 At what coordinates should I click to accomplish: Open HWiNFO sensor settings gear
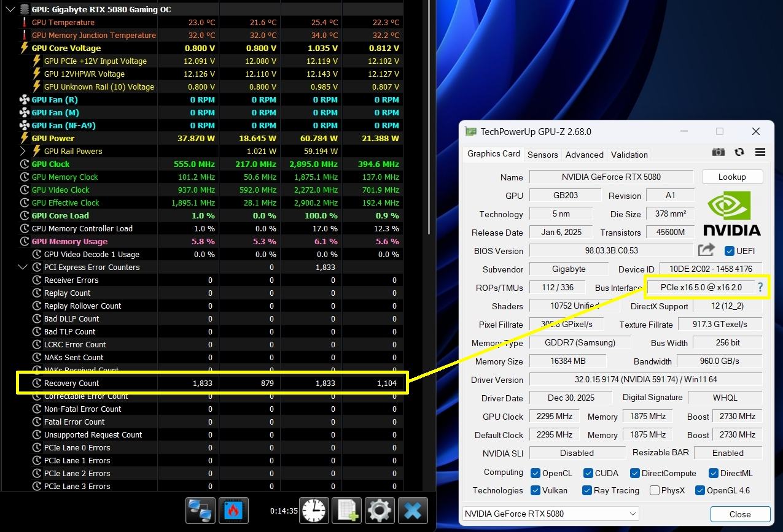coord(380,510)
